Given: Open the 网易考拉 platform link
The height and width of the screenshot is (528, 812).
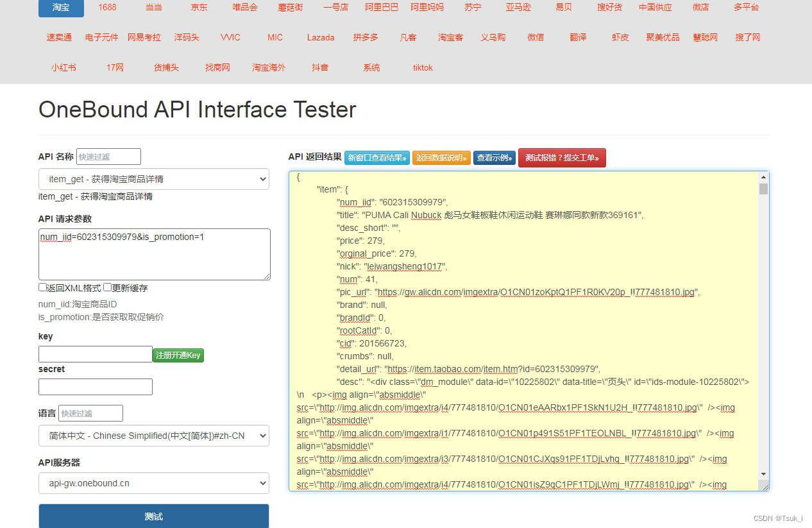Looking at the screenshot, I should (x=144, y=37).
